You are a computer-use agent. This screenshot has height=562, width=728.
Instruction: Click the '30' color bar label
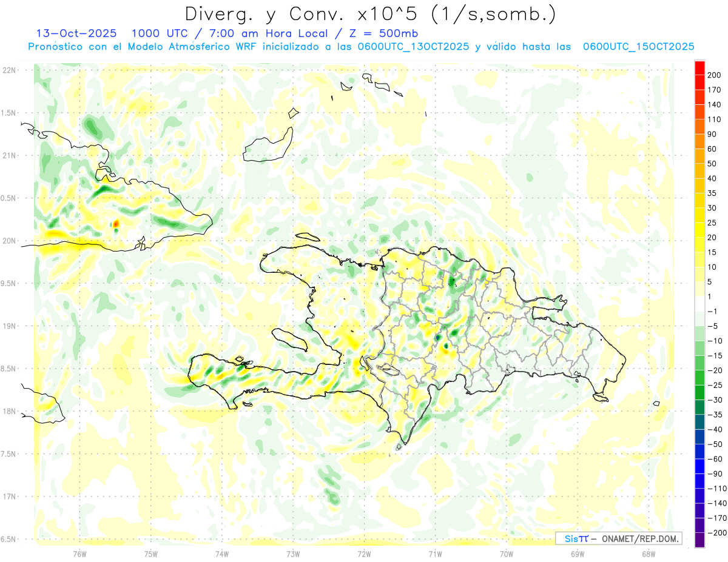(x=713, y=208)
